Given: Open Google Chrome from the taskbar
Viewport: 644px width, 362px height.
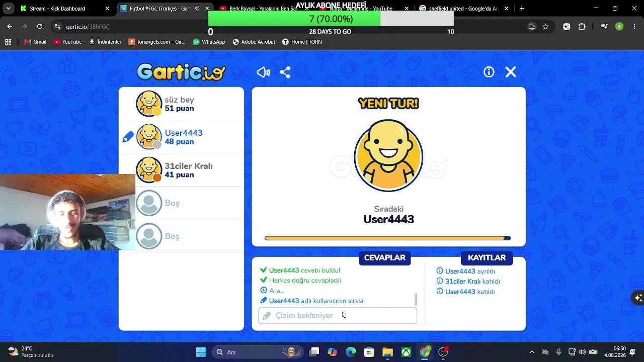Looking at the screenshot, I should (425, 352).
